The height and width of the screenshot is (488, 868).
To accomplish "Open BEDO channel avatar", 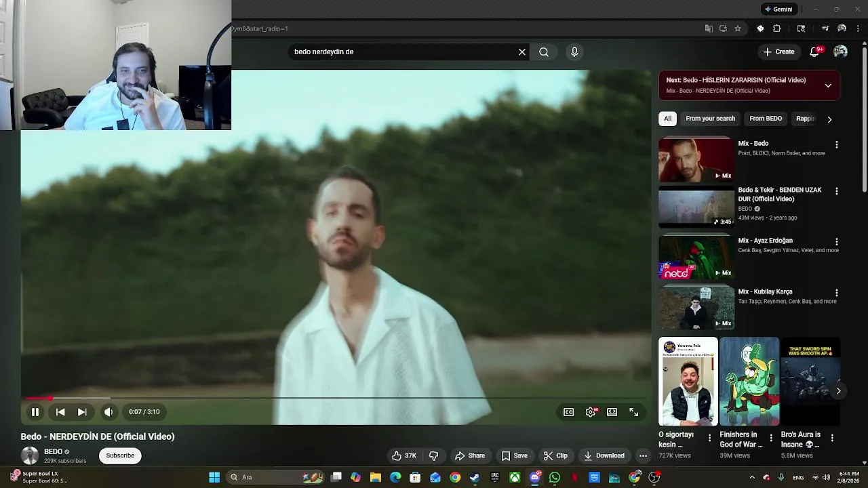I will 30,456.
